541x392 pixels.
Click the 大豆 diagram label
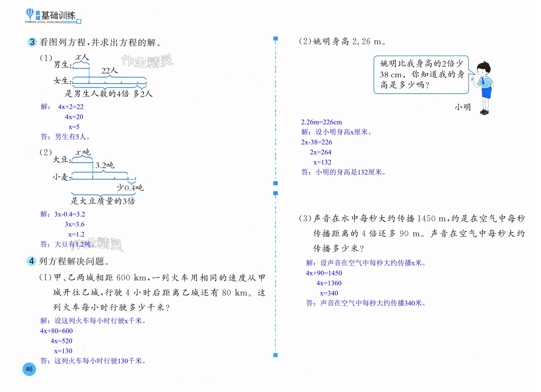click(62, 159)
